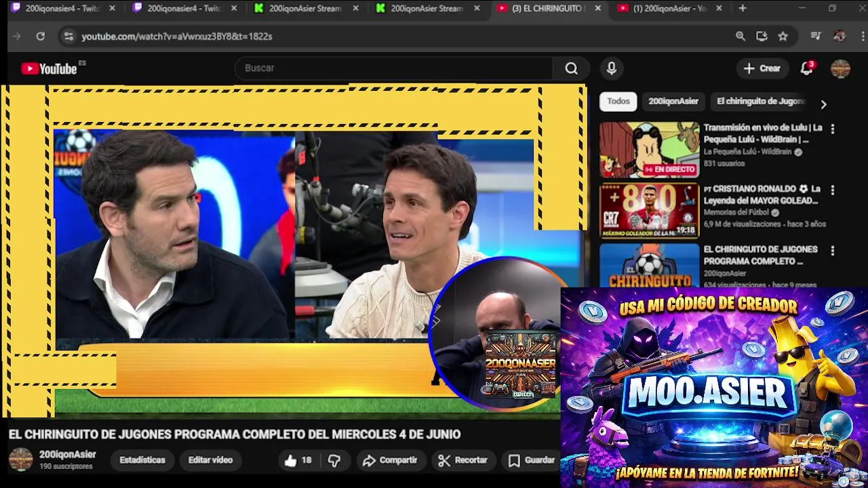Image resolution: width=868 pixels, height=488 pixels.
Task: Go to the YouTube home logo
Action: (x=49, y=68)
